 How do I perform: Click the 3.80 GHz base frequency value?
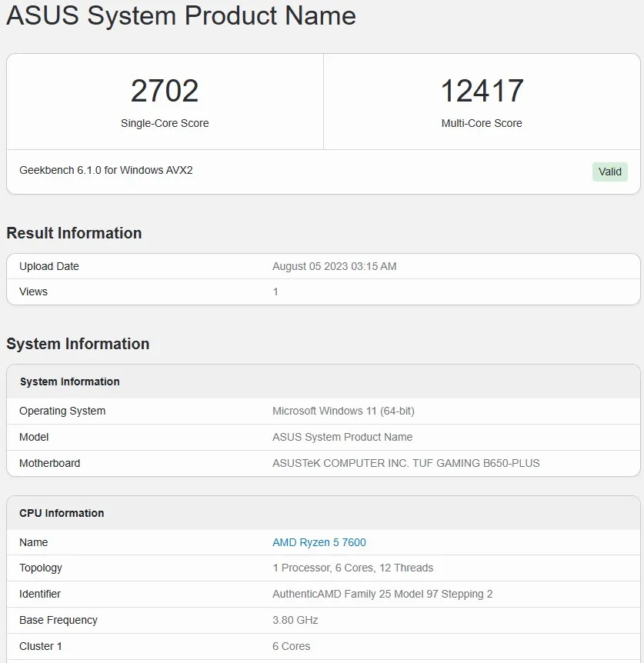[x=295, y=620]
